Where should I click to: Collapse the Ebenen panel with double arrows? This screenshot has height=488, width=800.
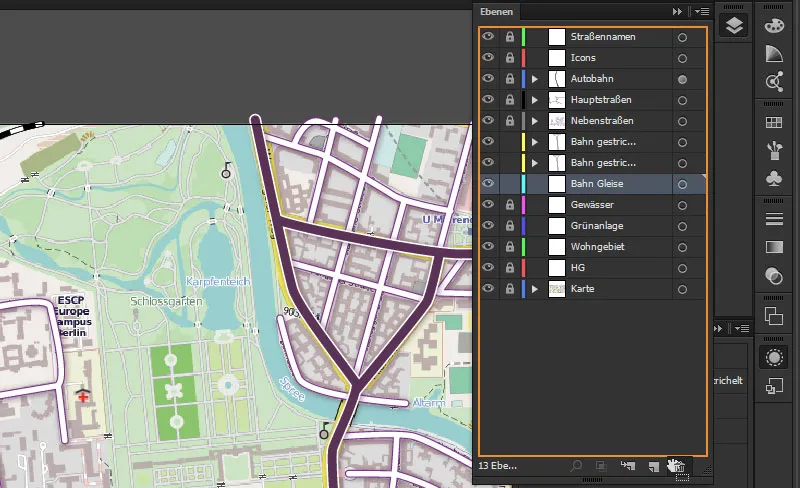tap(677, 11)
